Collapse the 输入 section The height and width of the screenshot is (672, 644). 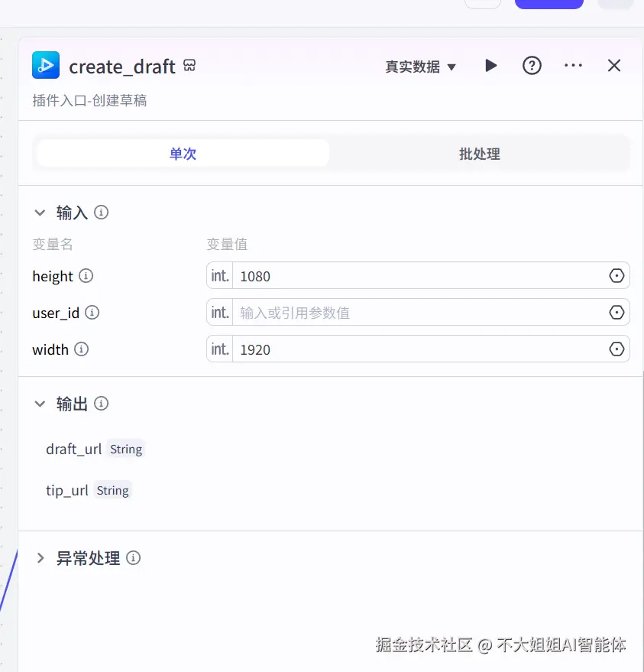tap(40, 213)
